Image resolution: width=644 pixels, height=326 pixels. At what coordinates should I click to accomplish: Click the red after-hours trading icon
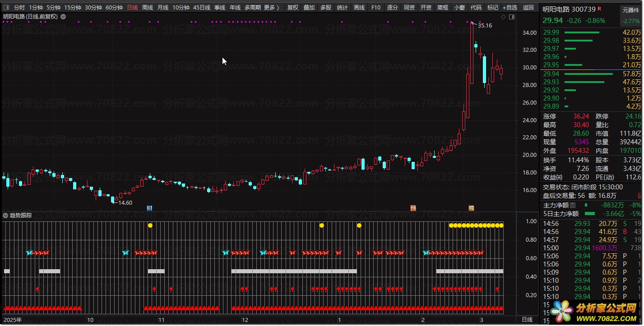pyautogui.click(x=639, y=196)
